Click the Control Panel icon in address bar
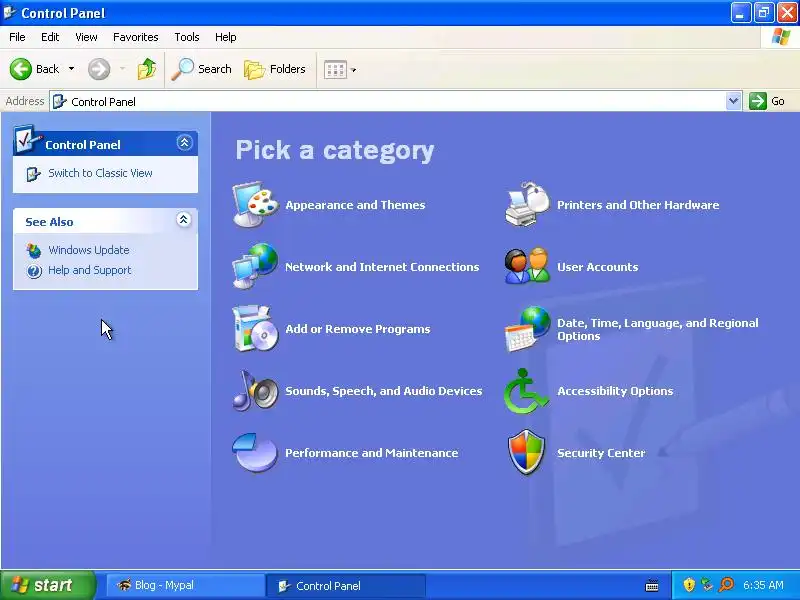800x600 pixels. click(60, 101)
